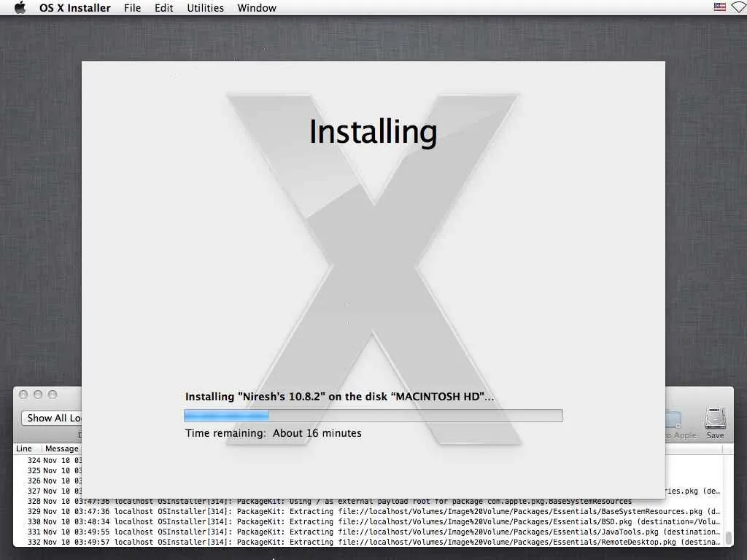Select log line 331 extracting JavaTools.pkg
This screenshot has width=747, height=560.
click(x=368, y=532)
